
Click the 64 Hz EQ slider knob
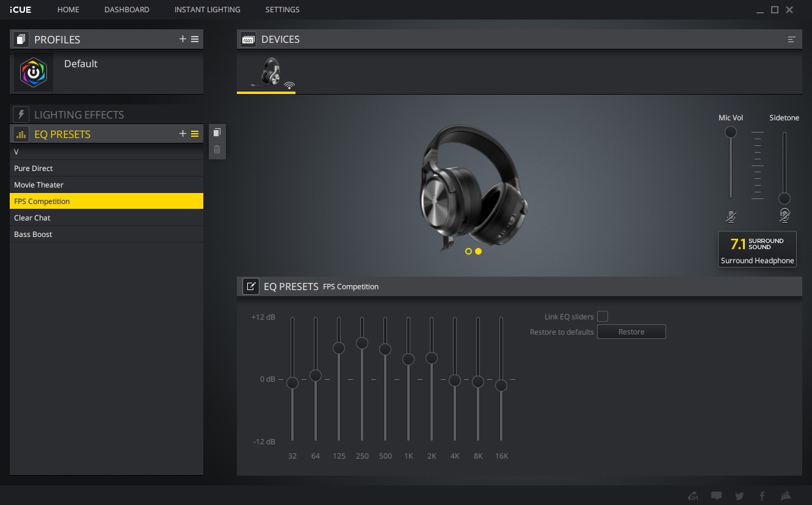point(316,376)
